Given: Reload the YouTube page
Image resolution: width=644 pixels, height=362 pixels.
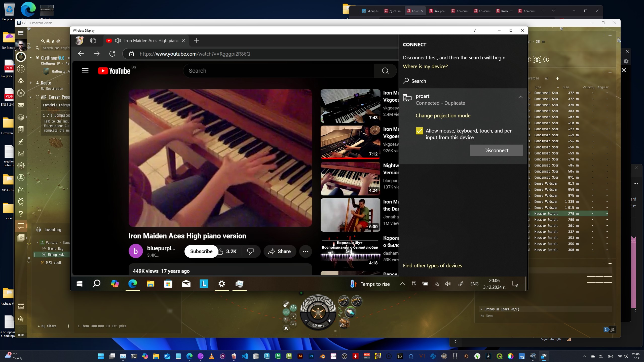Looking at the screenshot, I should tap(112, 54).
